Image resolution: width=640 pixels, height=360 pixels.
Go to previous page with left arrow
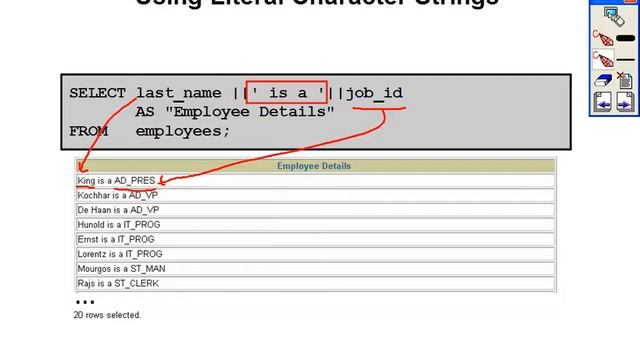tap(603, 102)
